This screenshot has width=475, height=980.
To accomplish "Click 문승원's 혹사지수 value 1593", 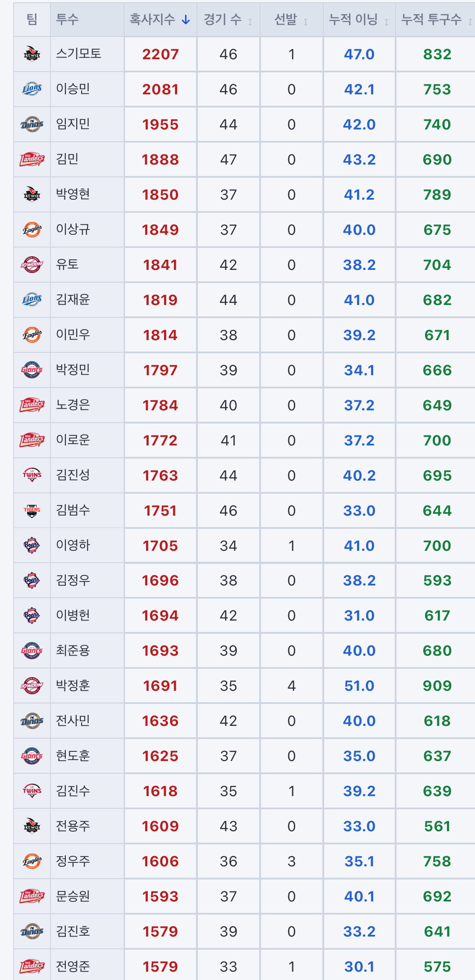I will point(160,896).
